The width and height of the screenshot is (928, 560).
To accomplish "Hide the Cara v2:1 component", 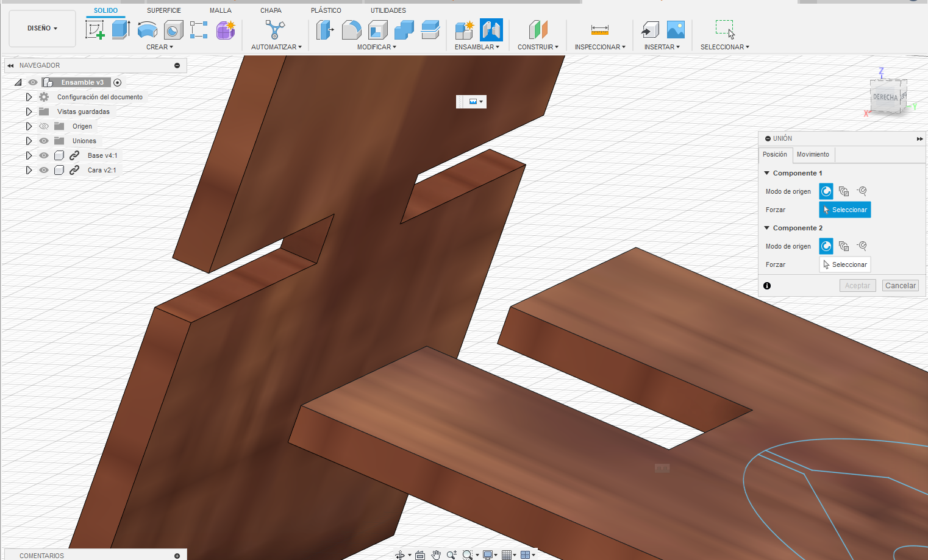I will [x=44, y=170].
